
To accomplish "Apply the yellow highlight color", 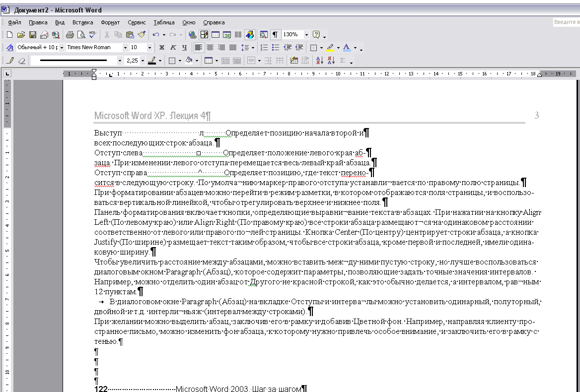I will (330, 47).
